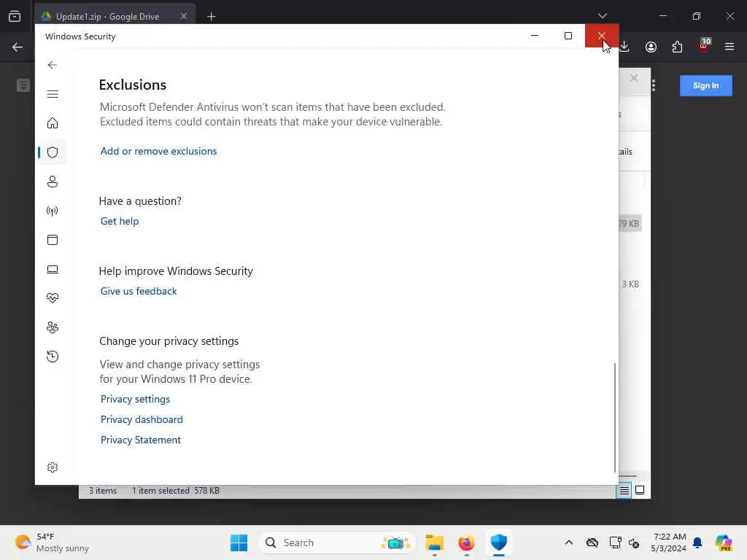Open App & browser control icon
The image size is (747, 560).
[53, 240]
